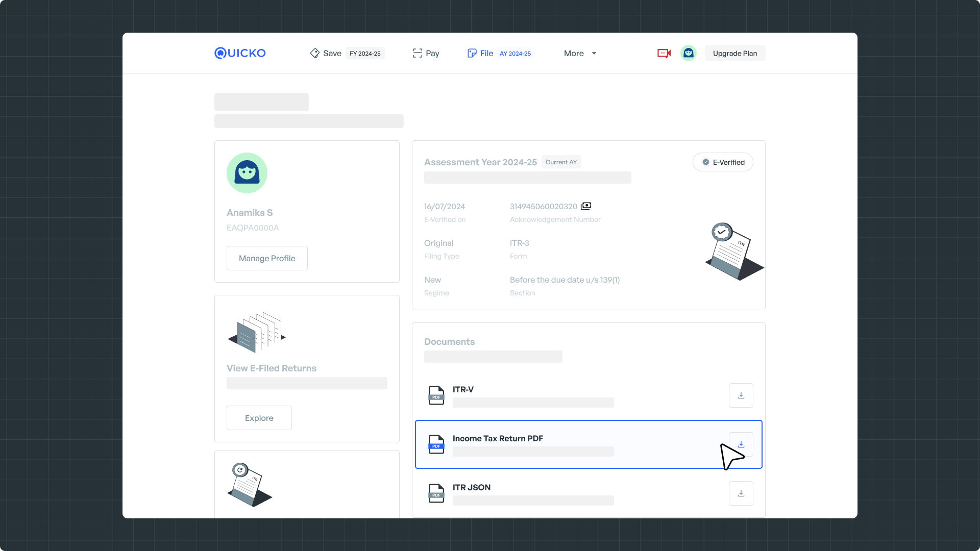Click the Quicko logo
The width and height of the screenshot is (980, 551).
coord(240,53)
